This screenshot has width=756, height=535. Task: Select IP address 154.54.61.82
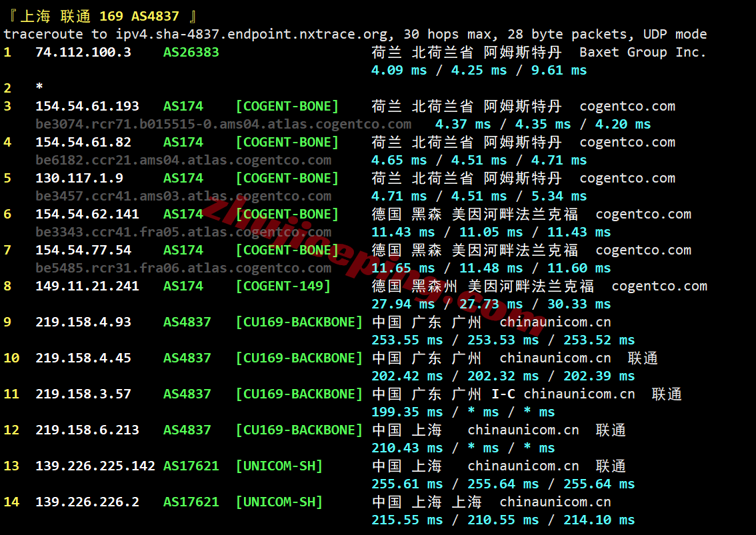pos(83,142)
